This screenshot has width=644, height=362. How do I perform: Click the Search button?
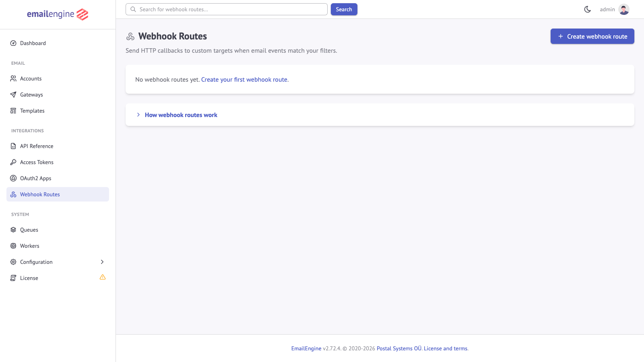tap(344, 9)
